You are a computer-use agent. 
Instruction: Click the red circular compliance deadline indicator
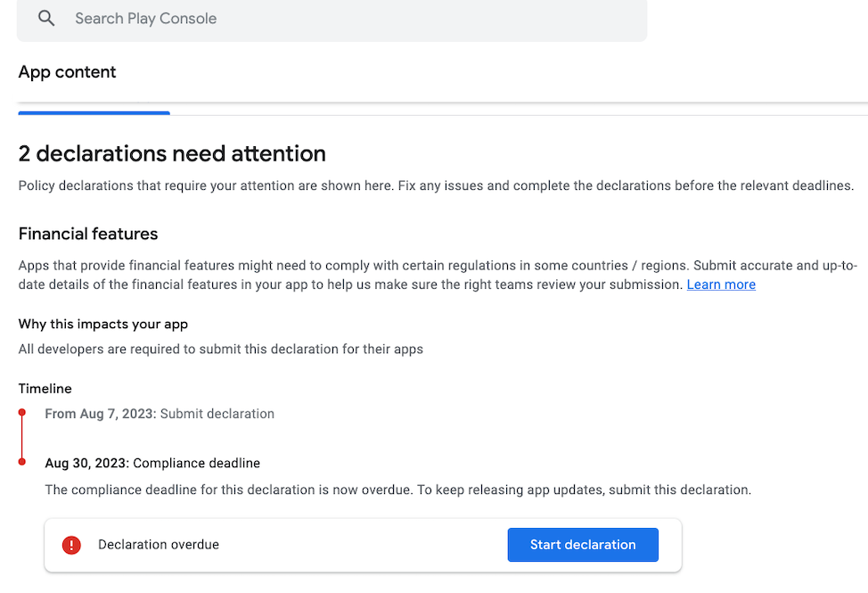20,460
